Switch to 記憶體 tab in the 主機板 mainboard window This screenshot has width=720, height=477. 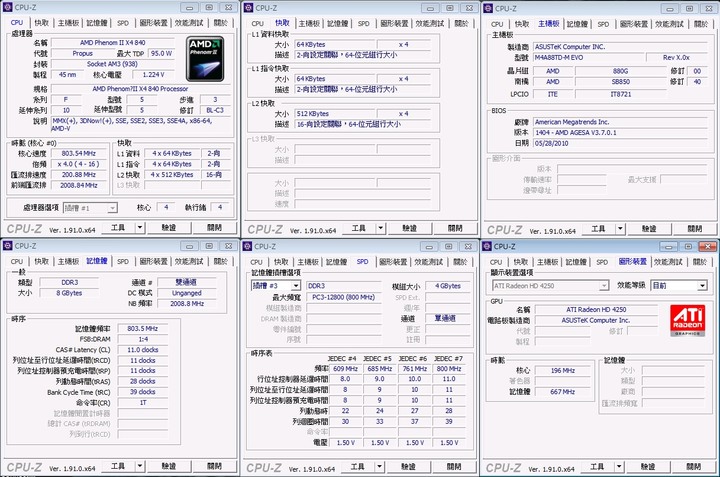click(x=577, y=24)
